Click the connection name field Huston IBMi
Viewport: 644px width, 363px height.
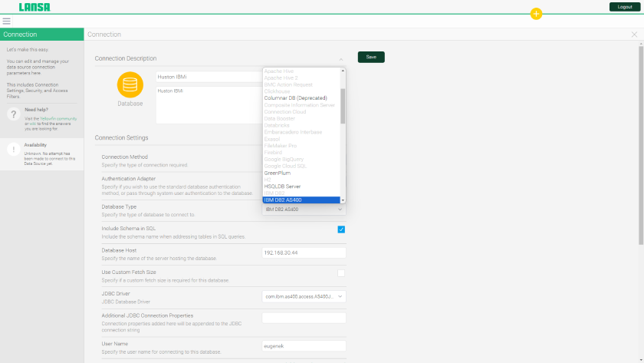(x=209, y=77)
